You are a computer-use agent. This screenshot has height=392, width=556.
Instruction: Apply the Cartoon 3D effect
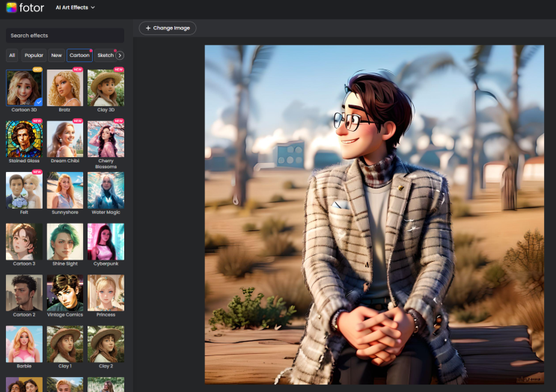click(24, 88)
